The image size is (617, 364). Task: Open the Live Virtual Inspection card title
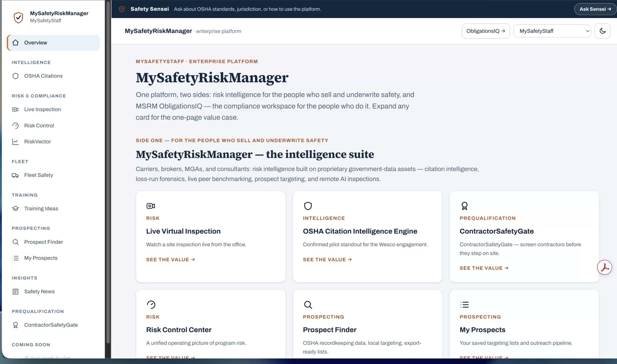[x=183, y=231]
